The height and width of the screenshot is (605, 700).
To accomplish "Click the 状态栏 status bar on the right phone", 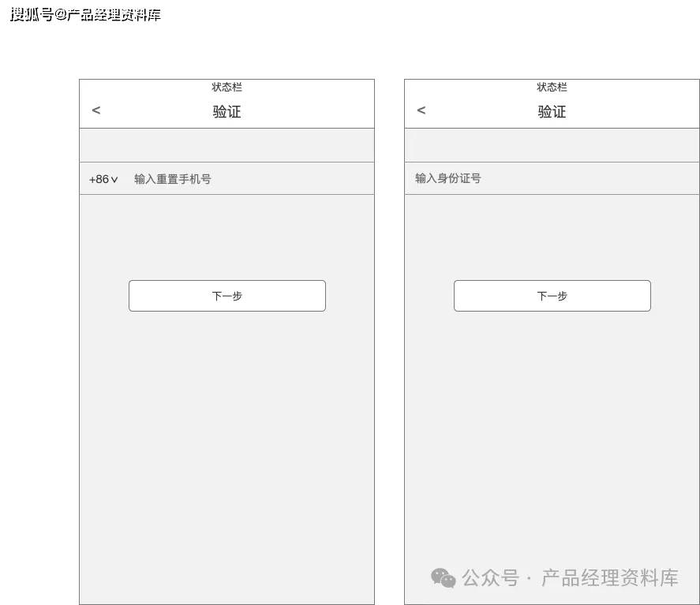I will (552, 87).
